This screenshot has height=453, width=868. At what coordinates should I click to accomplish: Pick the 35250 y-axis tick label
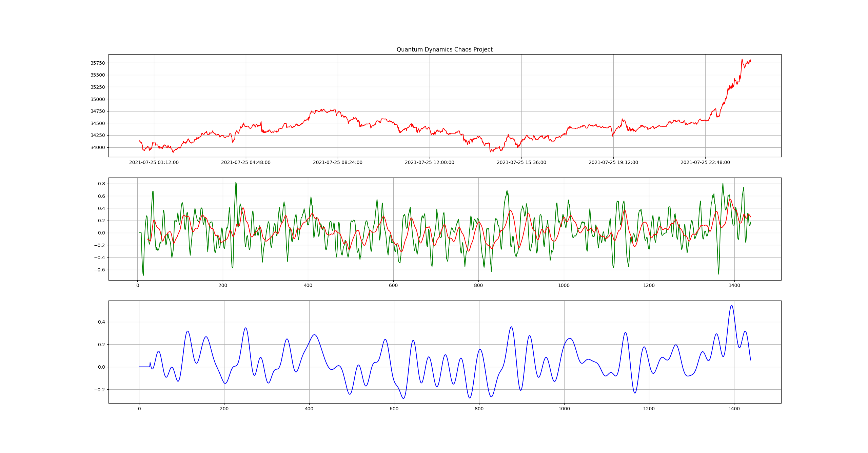(98, 87)
